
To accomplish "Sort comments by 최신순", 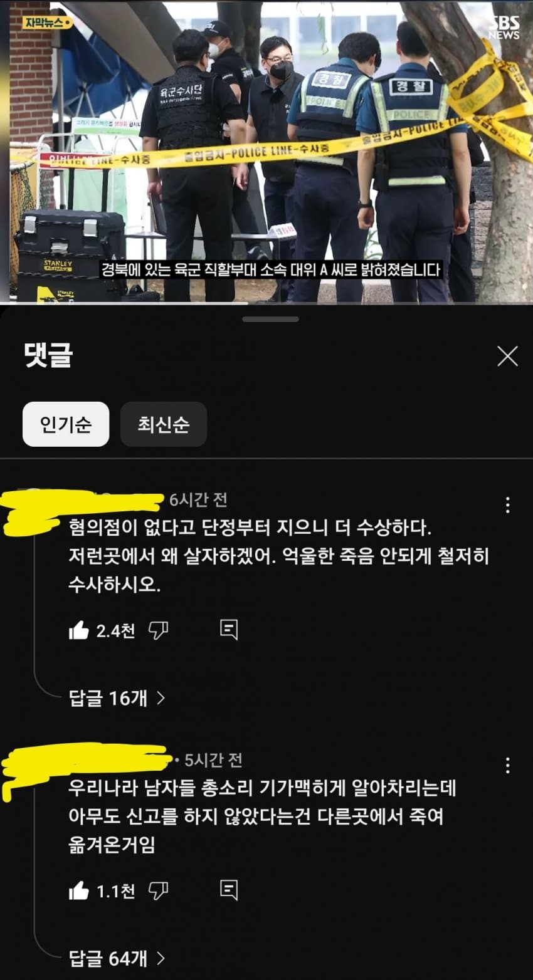I will point(164,424).
